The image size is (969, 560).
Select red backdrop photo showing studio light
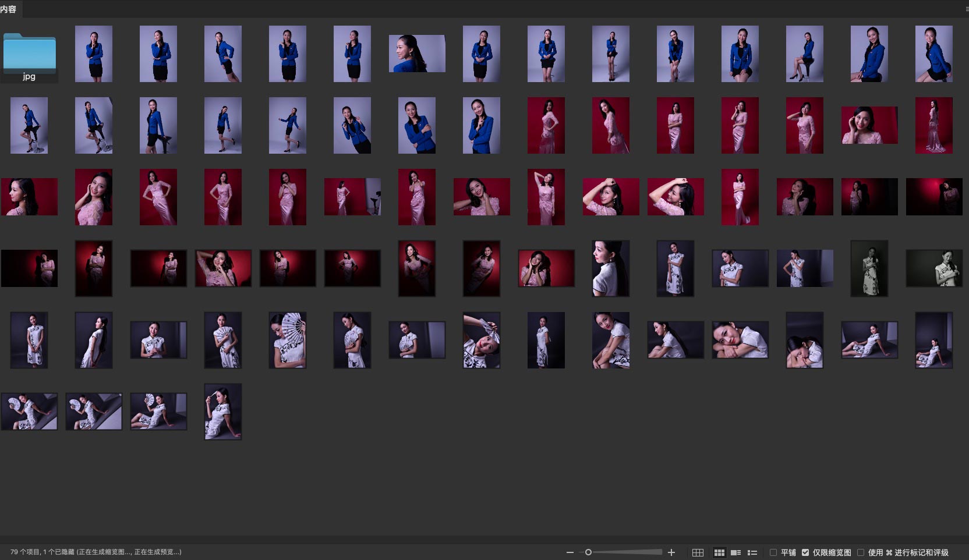352,197
